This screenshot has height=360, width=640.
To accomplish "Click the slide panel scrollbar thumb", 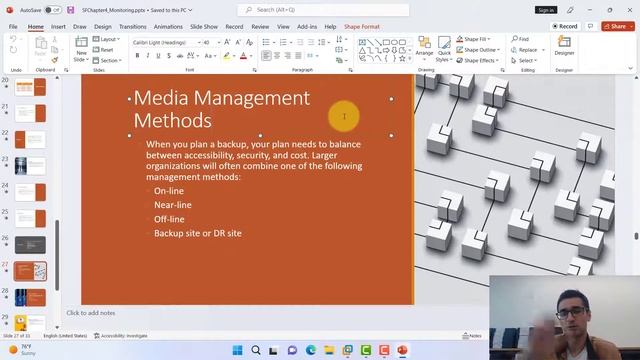I will [57, 256].
